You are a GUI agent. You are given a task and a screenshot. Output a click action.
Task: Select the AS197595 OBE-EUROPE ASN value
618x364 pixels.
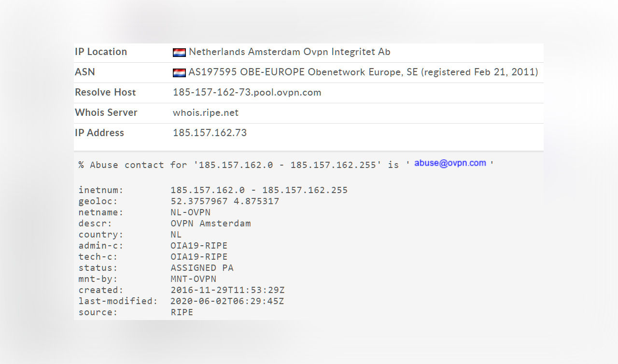tap(363, 72)
